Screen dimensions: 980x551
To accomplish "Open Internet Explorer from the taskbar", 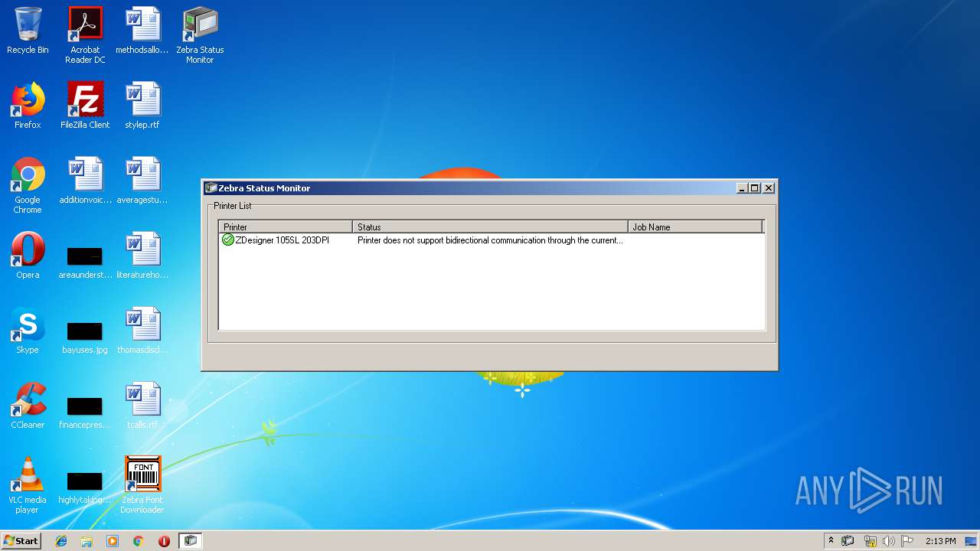I will point(61,541).
